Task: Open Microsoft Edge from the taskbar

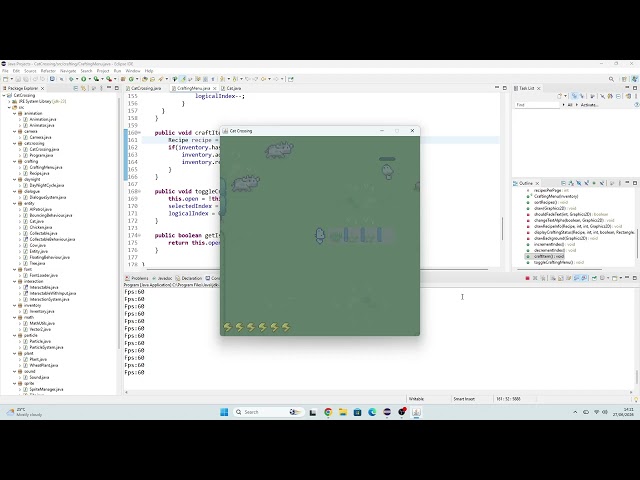Action: pyautogui.click(x=372, y=412)
